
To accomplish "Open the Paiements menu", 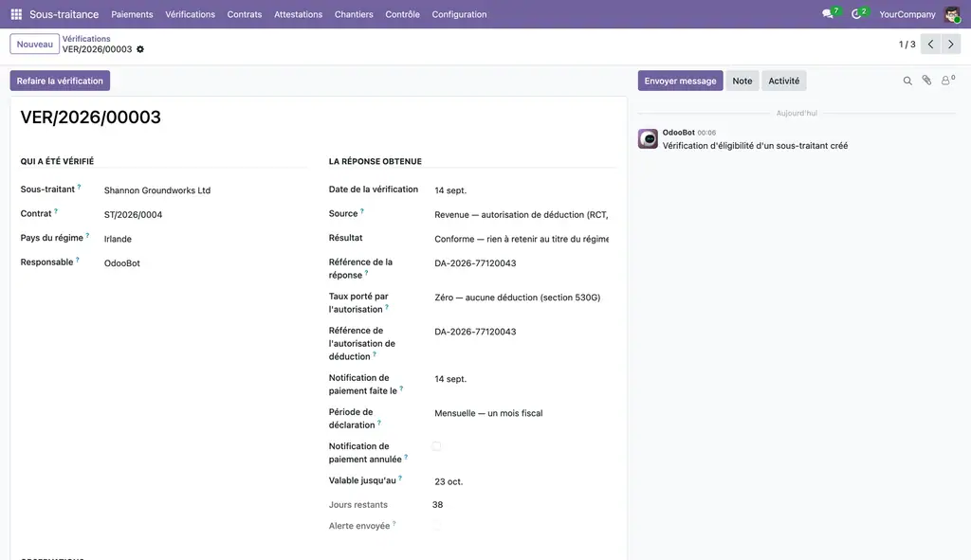I will tap(132, 14).
